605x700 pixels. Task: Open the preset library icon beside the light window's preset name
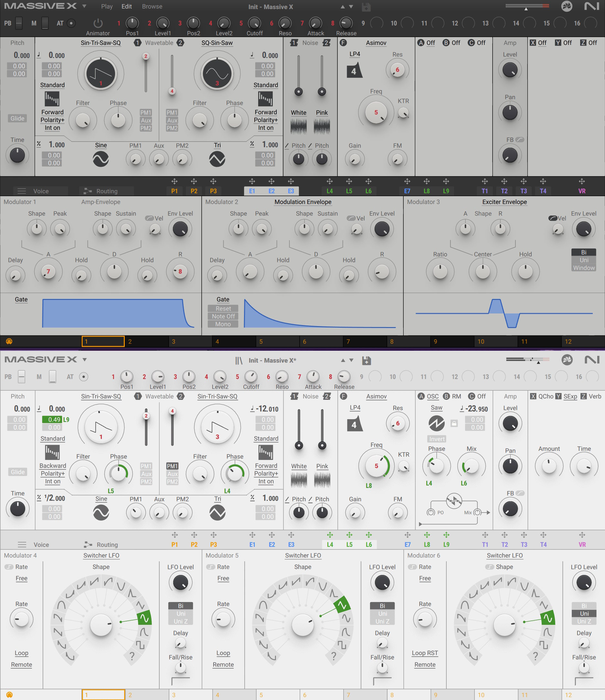pyautogui.click(x=239, y=360)
